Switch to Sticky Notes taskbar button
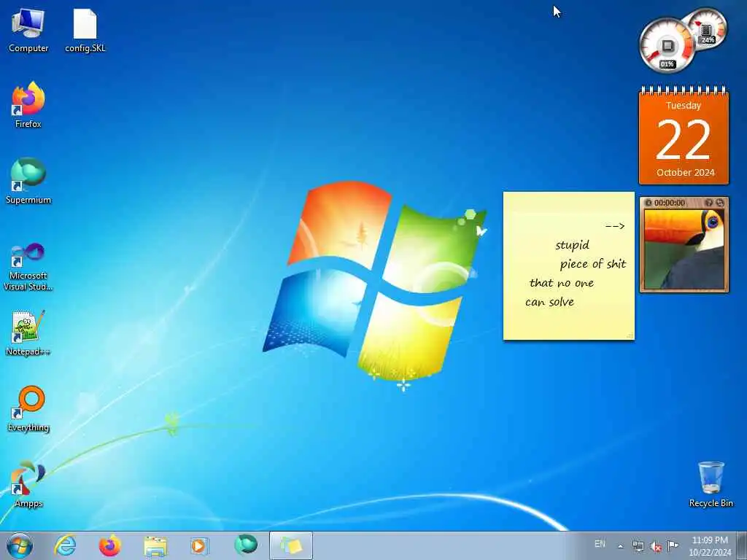 [291, 545]
